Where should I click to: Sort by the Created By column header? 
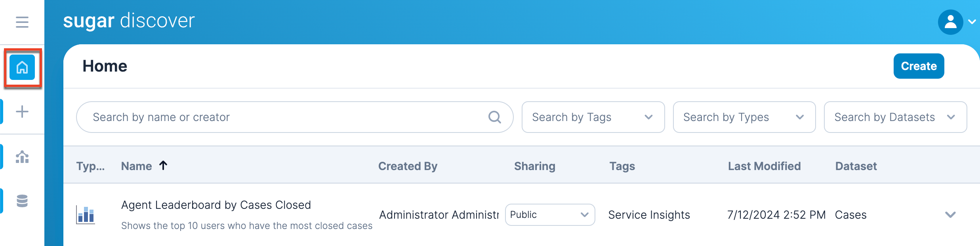[x=408, y=166]
